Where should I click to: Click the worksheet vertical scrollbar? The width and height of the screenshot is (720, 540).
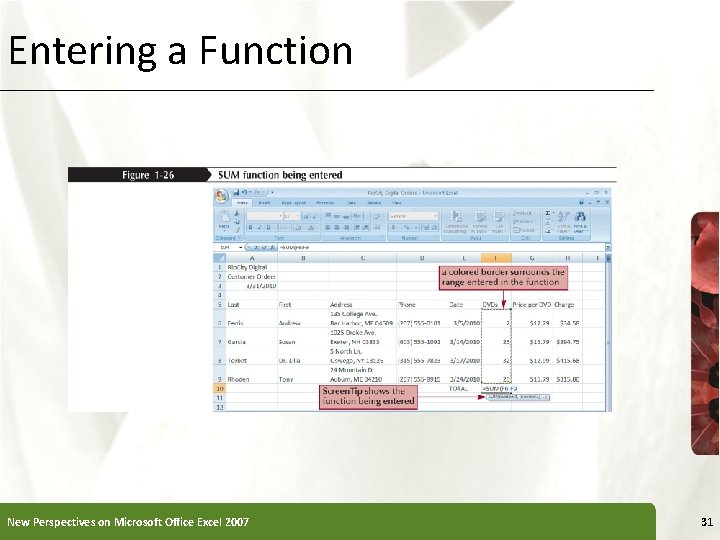point(608,333)
